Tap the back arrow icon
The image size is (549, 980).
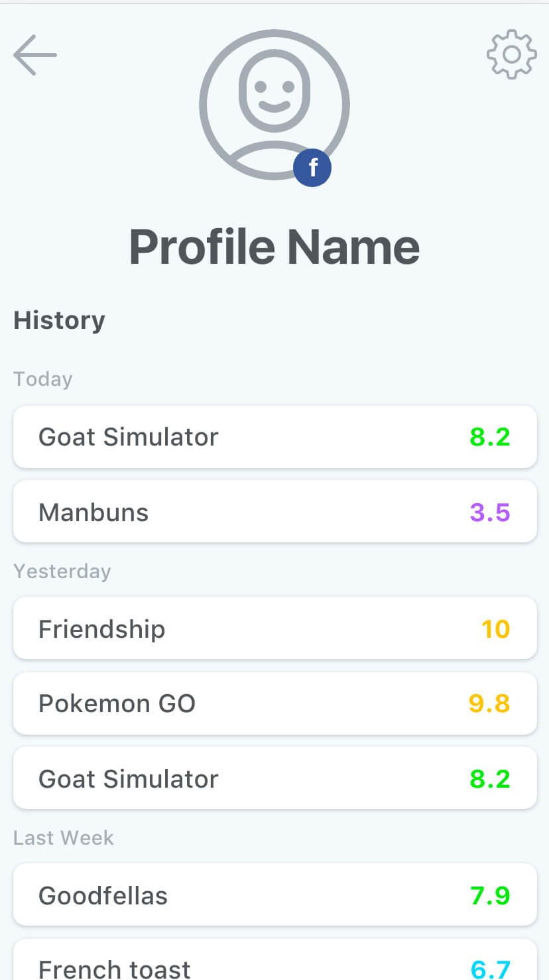pos(35,55)
